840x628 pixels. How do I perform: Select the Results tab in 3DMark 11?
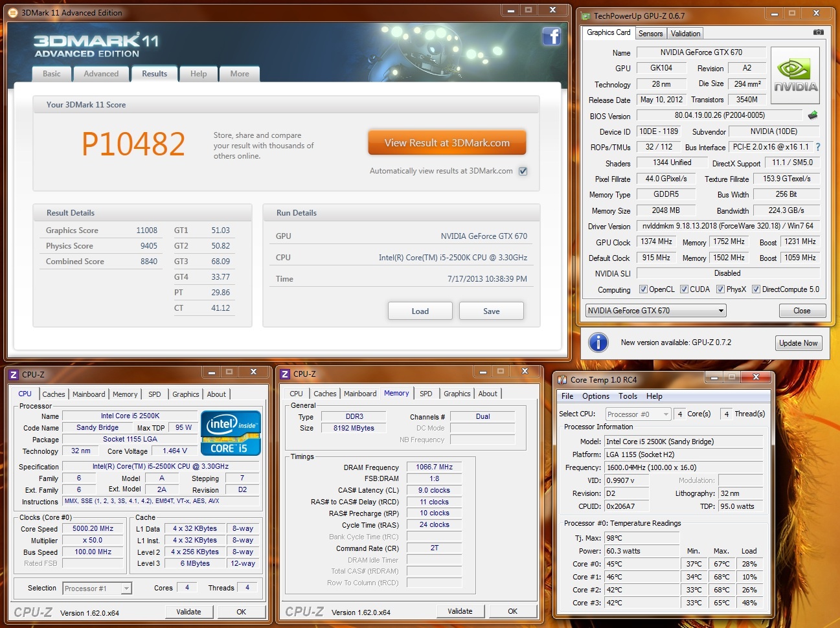(x=155, y=74)
